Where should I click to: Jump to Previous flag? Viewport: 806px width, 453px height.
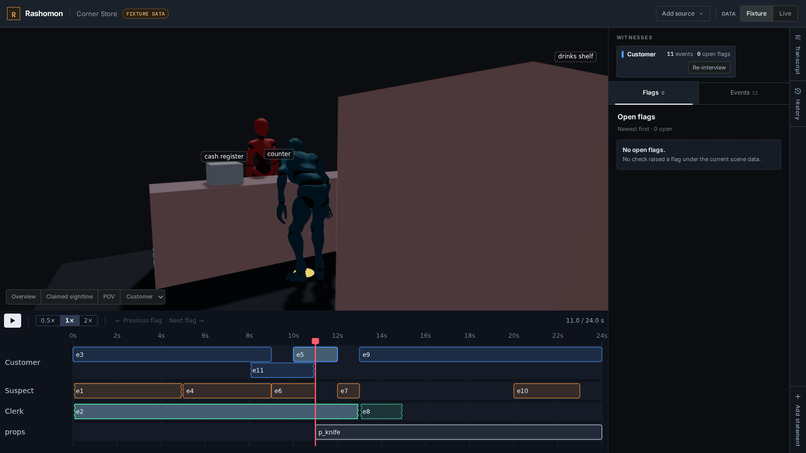(138, 320)
